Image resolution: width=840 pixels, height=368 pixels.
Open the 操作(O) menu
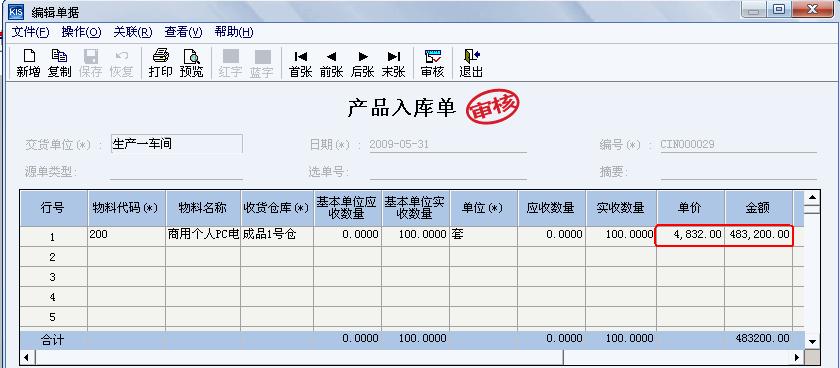tap(81, 32)
